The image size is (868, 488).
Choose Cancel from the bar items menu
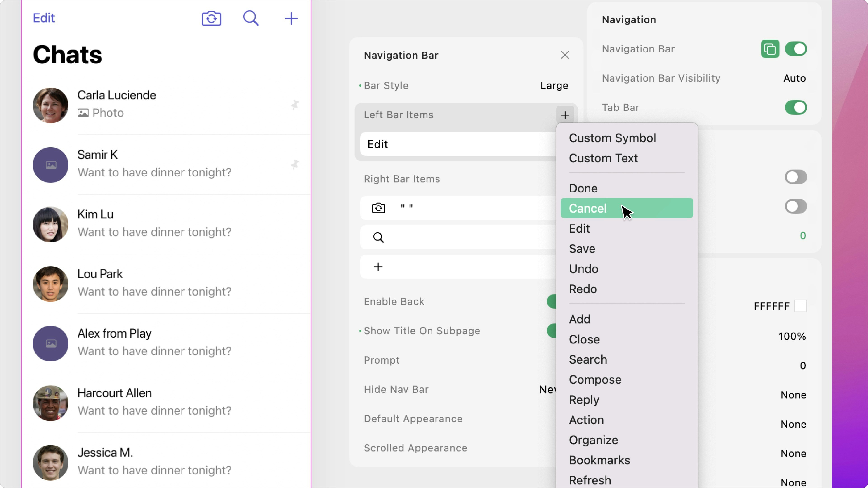click(588, 208)
